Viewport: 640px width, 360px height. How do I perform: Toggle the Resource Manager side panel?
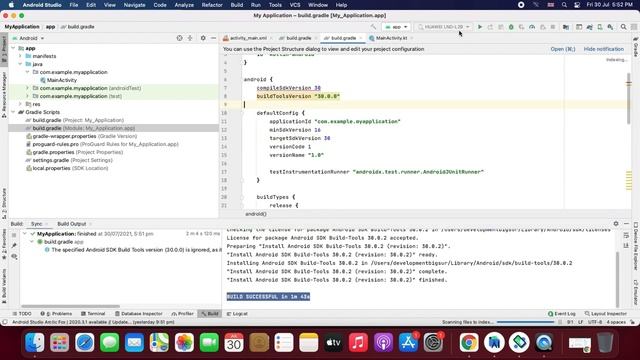click(4, 95)
